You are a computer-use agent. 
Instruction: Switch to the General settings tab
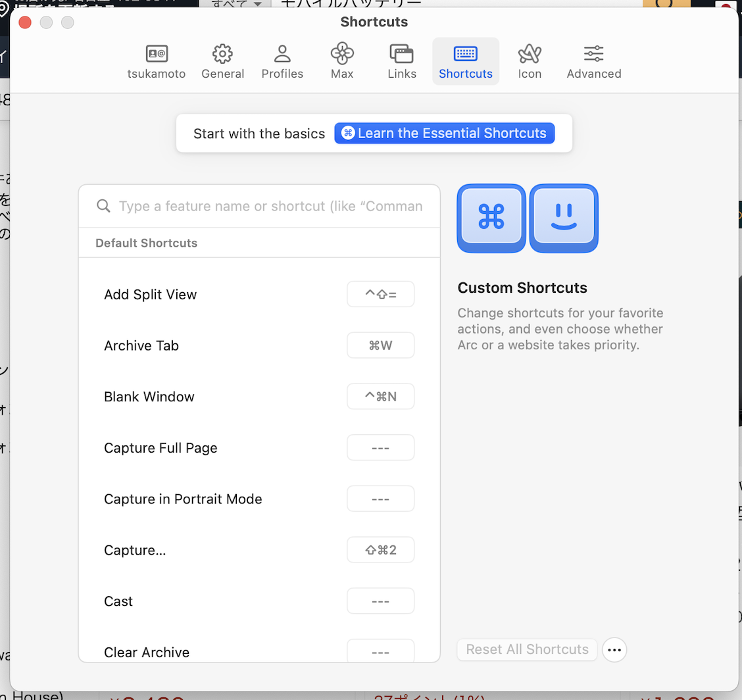222,62
